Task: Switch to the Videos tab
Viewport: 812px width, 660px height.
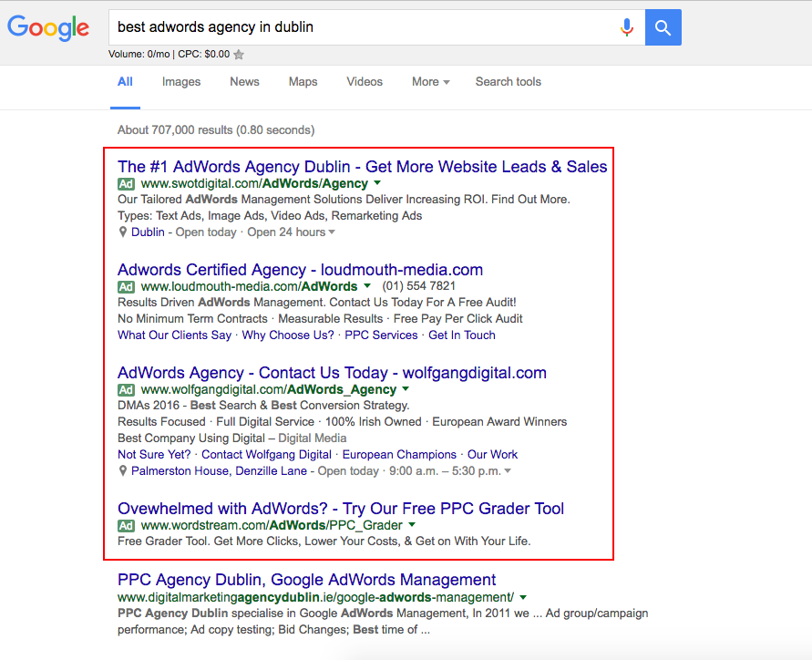Action: (x=365, y=82)
